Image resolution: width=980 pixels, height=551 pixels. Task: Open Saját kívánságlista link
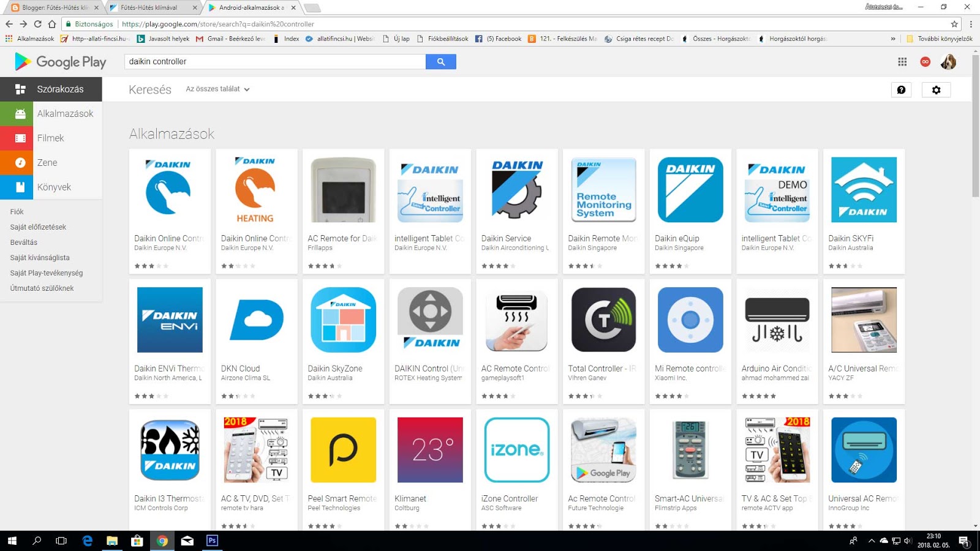40,258
